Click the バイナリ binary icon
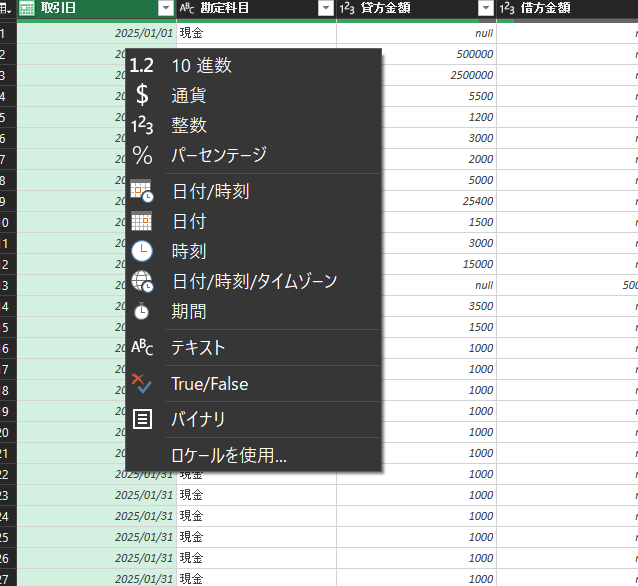638x586 pixels. [142, 419]
